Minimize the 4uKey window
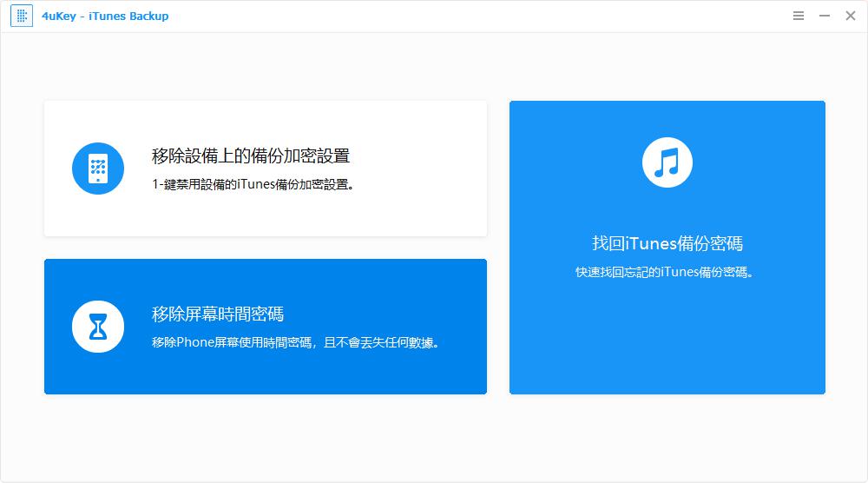Image resolution: width=868 pixels, height=483 pixels. click(825, 16)
